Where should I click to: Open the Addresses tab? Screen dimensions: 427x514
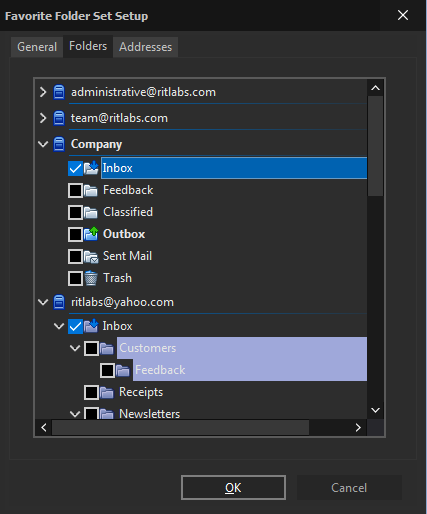[146, 47]
